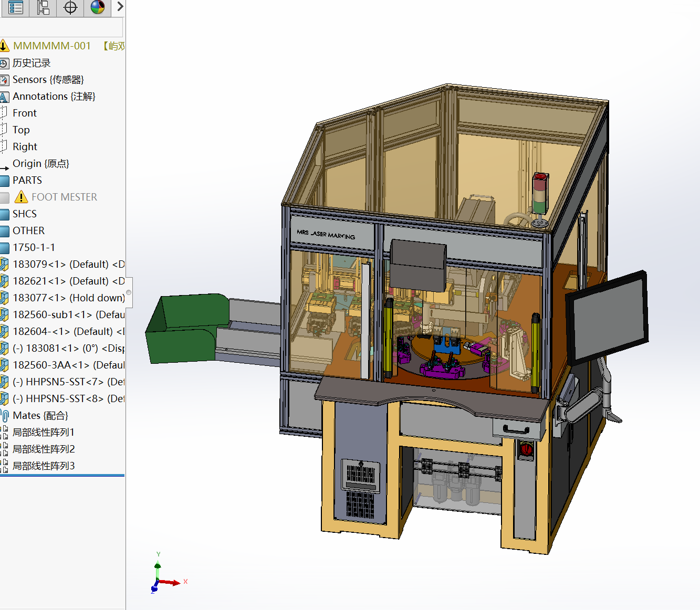Open the DisplayManager color ball tab
700x610 pixels.
pos(98,7)
